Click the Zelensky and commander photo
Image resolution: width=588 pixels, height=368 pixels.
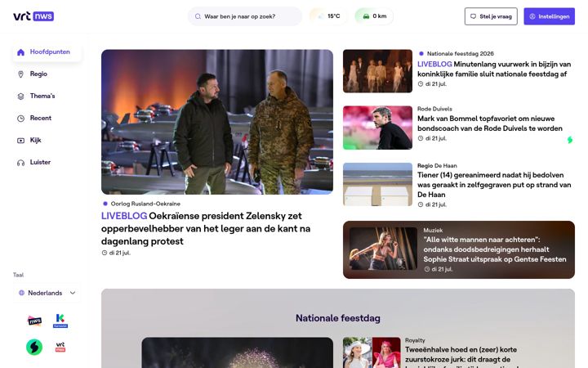pos(217,122)
